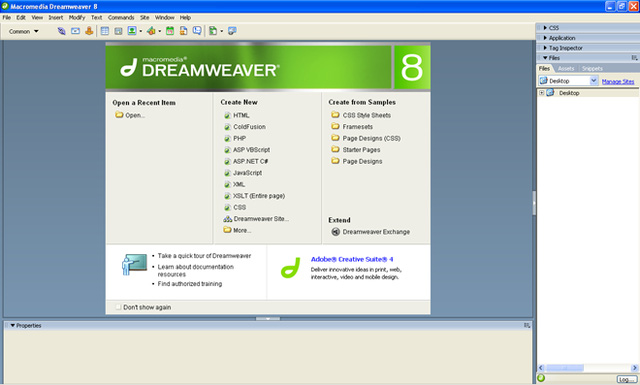This screenshot has width=640, height=385.
Task: Click the Manage Sites link
Action: 618,82
